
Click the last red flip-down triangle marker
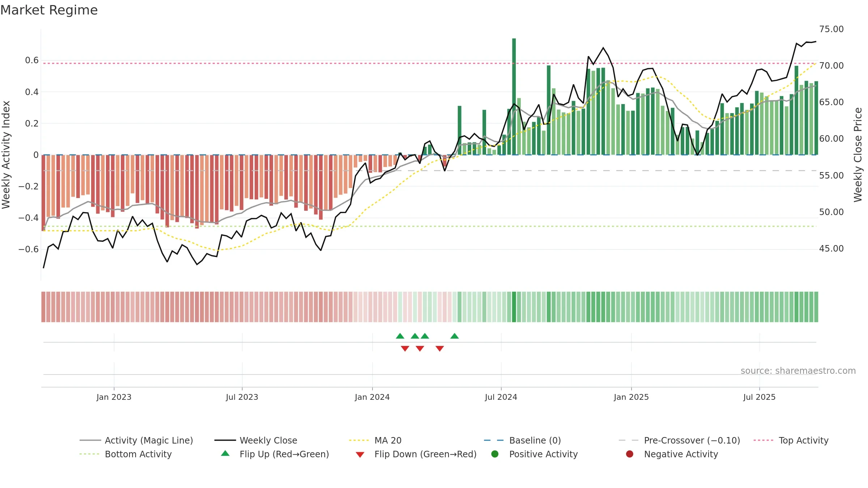[x=440, y=348]
